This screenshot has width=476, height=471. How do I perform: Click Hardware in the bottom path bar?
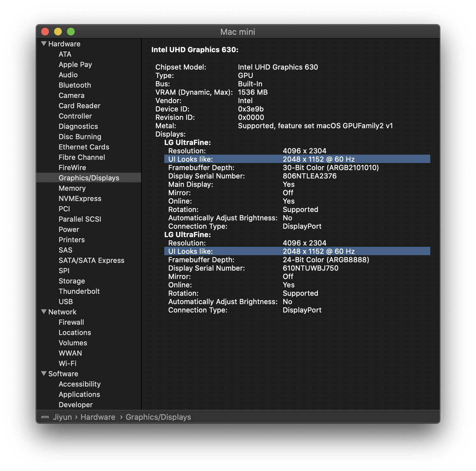pos(98,417)
